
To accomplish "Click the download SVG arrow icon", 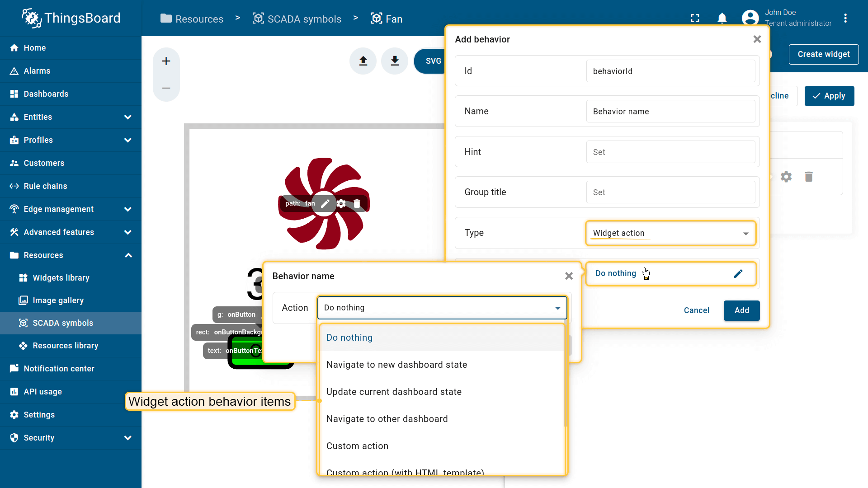I will point(395,61).
